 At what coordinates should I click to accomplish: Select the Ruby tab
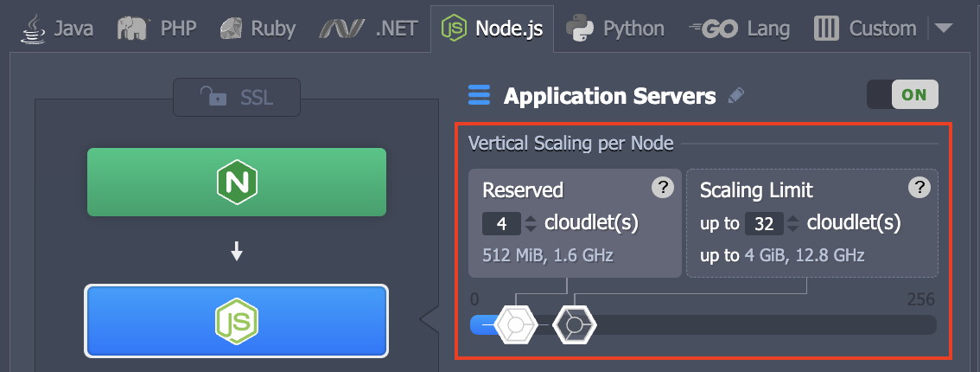tap(258, 29)
